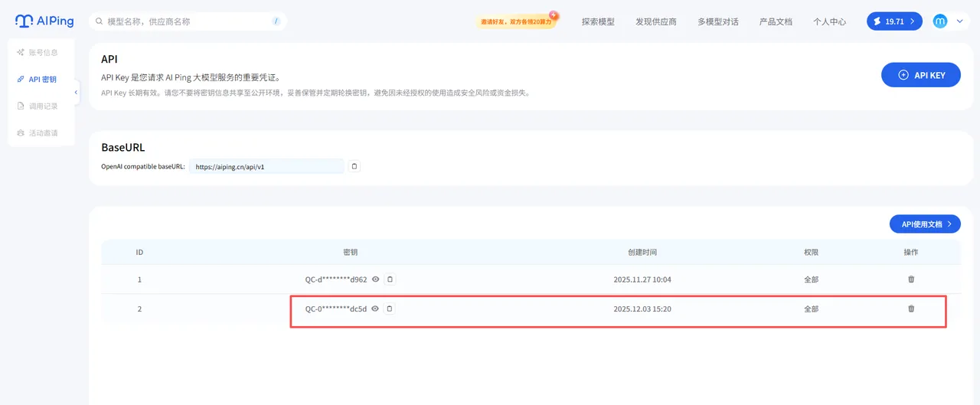Select 活动邀请 in sidebar

tap(38, 132)
